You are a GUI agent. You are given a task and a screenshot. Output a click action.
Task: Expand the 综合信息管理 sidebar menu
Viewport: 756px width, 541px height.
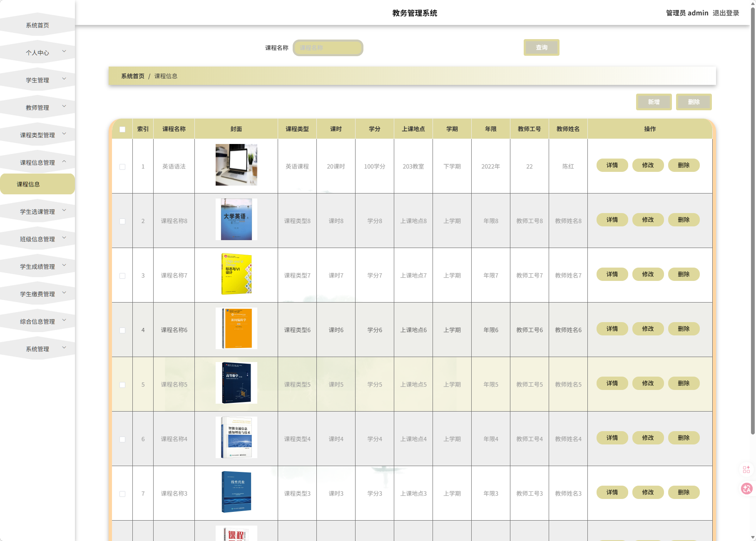[x=37, y=321]
